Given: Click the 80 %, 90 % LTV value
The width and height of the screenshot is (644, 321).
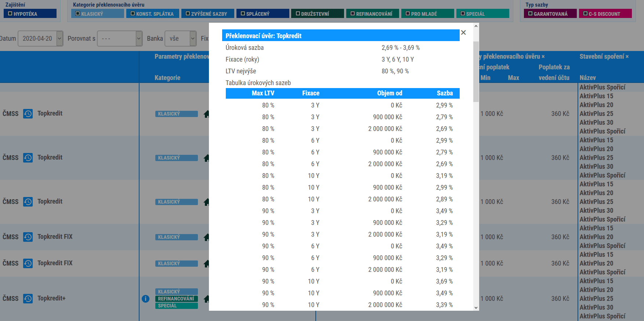Looking at the screenshot, I should (x=395, y=71).
